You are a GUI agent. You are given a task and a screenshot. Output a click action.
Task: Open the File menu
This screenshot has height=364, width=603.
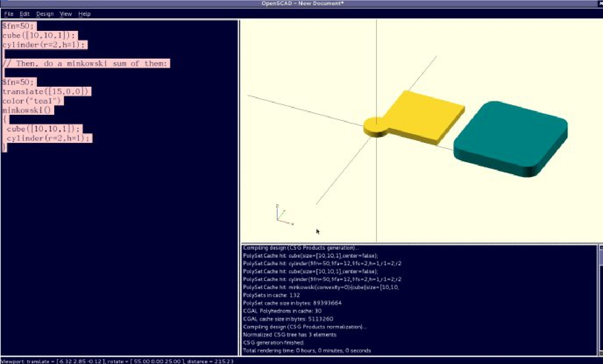click(x=8, y=14)
